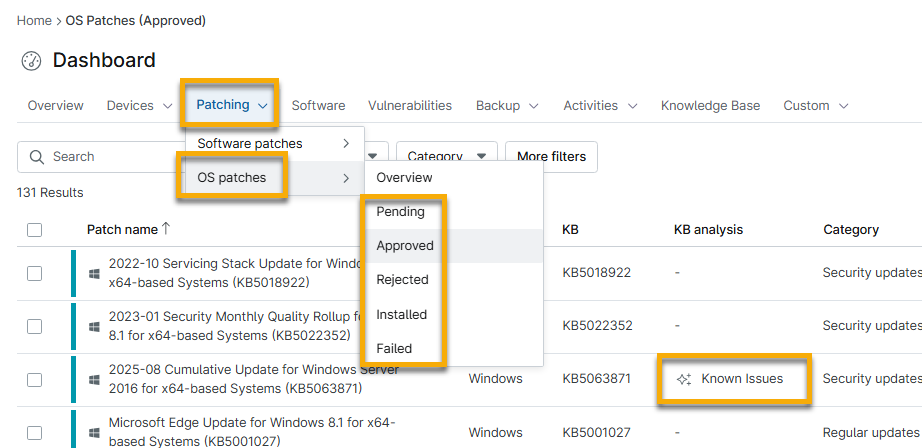Expand the Backup tab dropdown chevron
Image resolution: width=922 pixels, height=448 pixels.
pyautogui.click(x=534, y=106)
